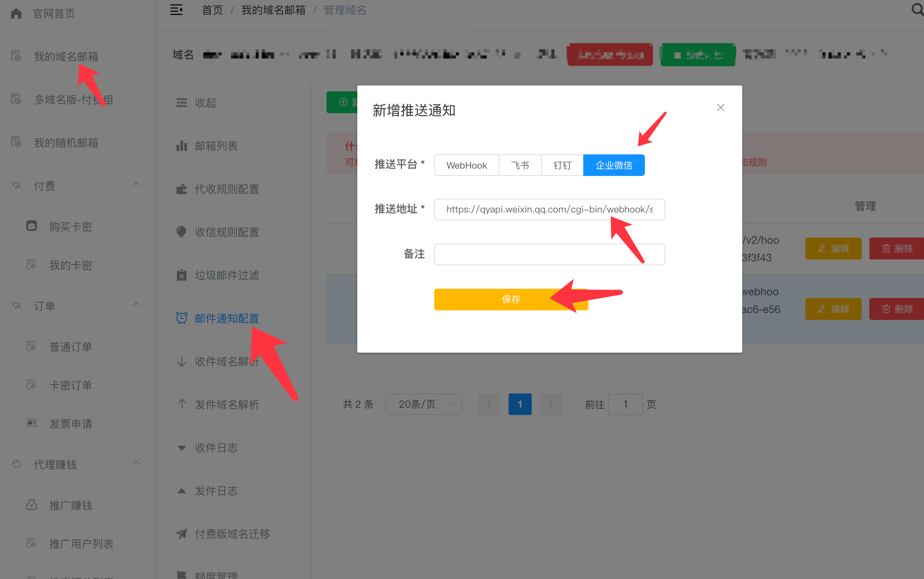Select 企业微信 as push platform
The width and height of the screenshot is (924, 579).
click(614, 166)
